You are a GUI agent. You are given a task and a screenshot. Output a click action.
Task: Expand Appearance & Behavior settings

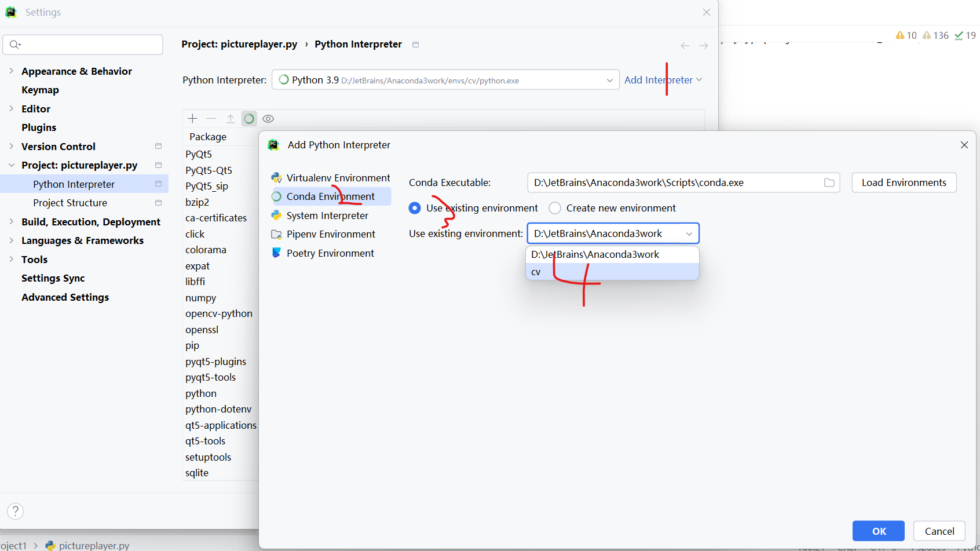click(x=11, y=71)
